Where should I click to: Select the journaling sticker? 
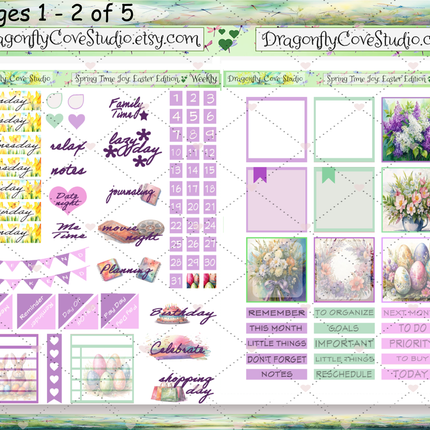[133, 194]
